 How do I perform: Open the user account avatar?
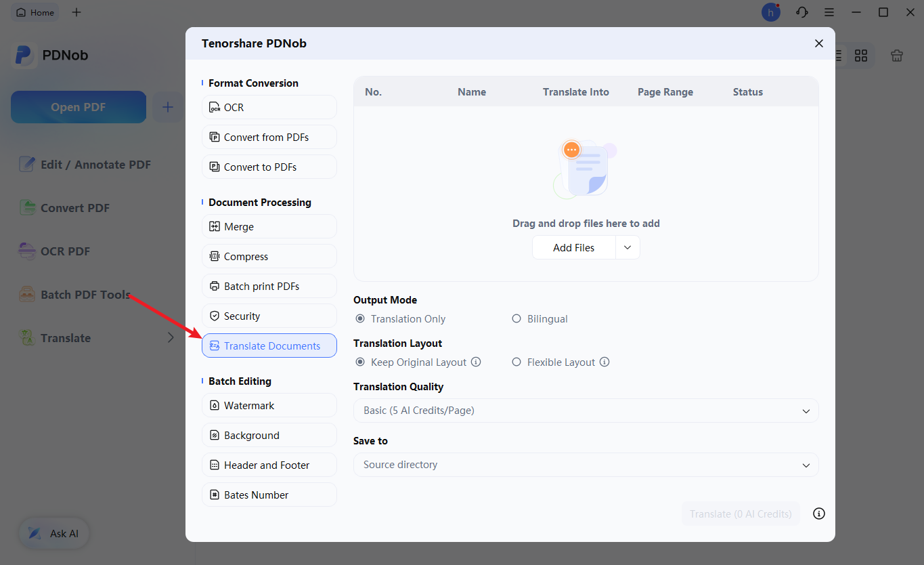click(x=771, y=12)
